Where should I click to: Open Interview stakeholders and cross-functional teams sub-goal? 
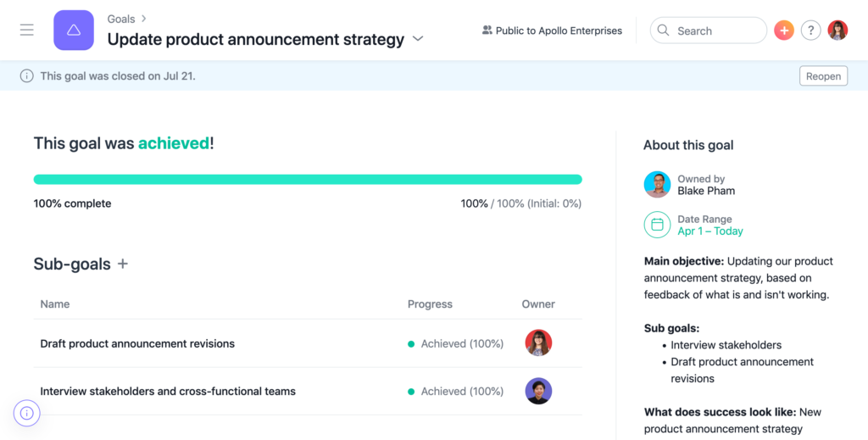pos(168,392)
